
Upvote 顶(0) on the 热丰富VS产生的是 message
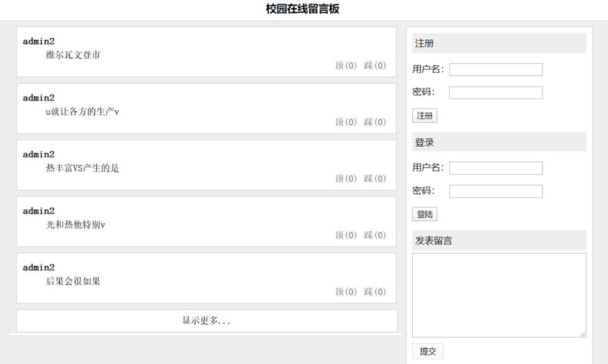tap(346, 179)
